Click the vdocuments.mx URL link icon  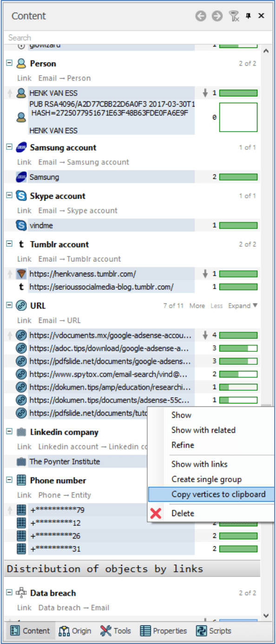[x=21, y=335]
